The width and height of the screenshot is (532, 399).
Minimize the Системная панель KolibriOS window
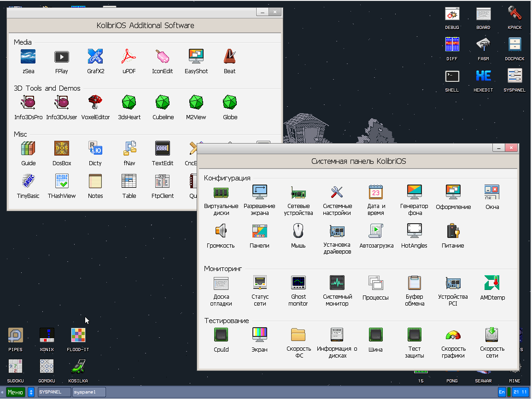[x=498, y=148]
